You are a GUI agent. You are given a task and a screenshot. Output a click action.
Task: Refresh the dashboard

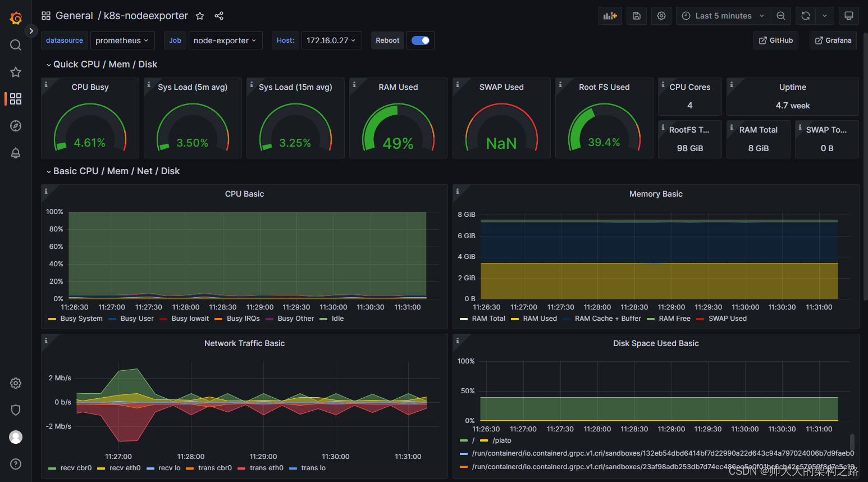(x=806, y=16)
